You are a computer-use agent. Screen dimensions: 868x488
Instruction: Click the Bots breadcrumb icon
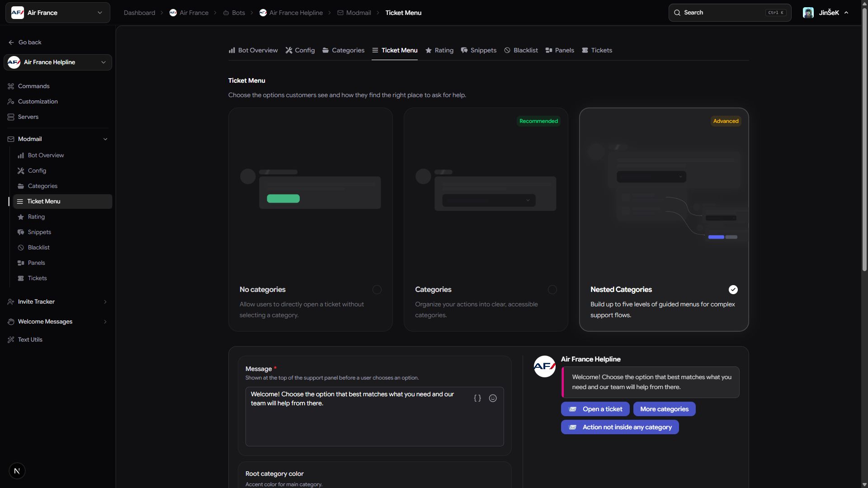click(226, 13)
